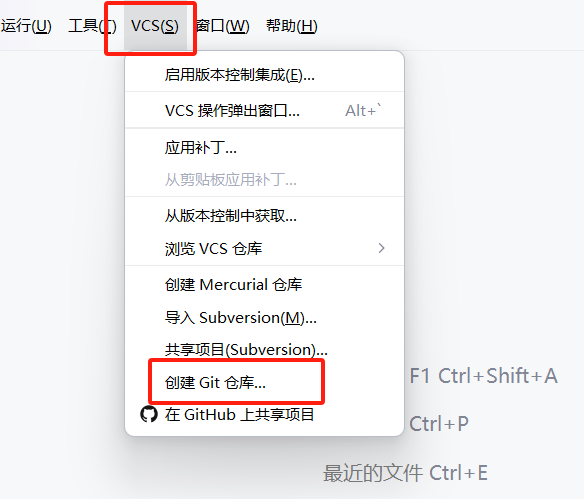Screen dimensions: 584x499
Task: Choose 导入 Subversion(M)... entry
Action: (x=264, y=318)
